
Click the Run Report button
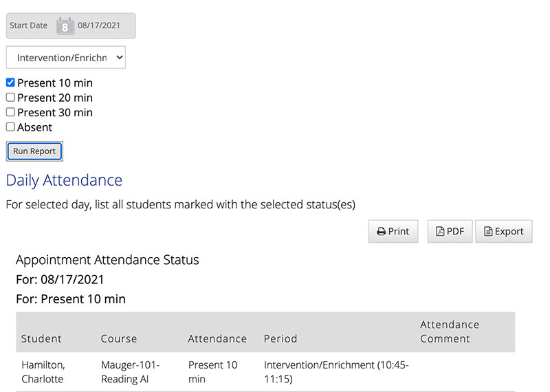click(34, 151)
